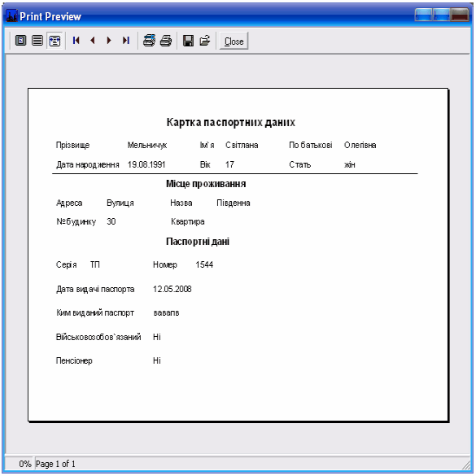
Task: Load a report with the open folder icon
Action: (x=205, y=41)
